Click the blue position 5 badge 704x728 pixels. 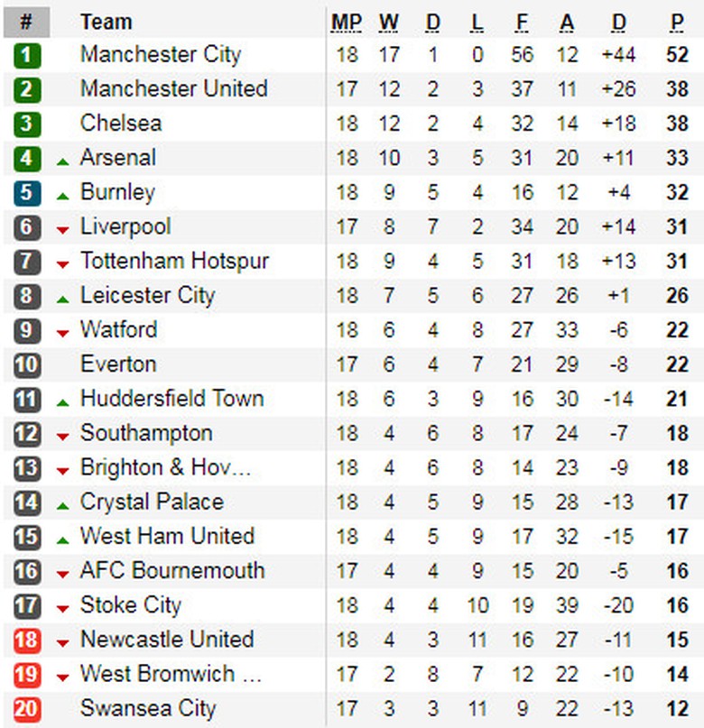[27, 193]
